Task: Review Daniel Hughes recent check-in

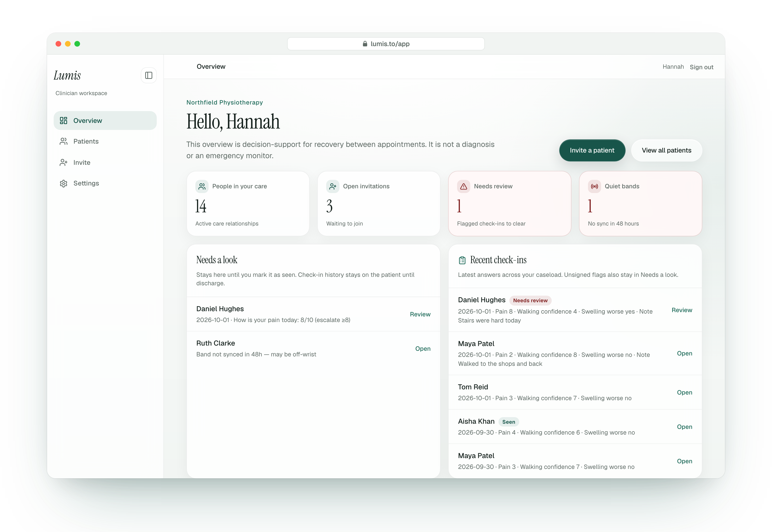Action: 682,310
